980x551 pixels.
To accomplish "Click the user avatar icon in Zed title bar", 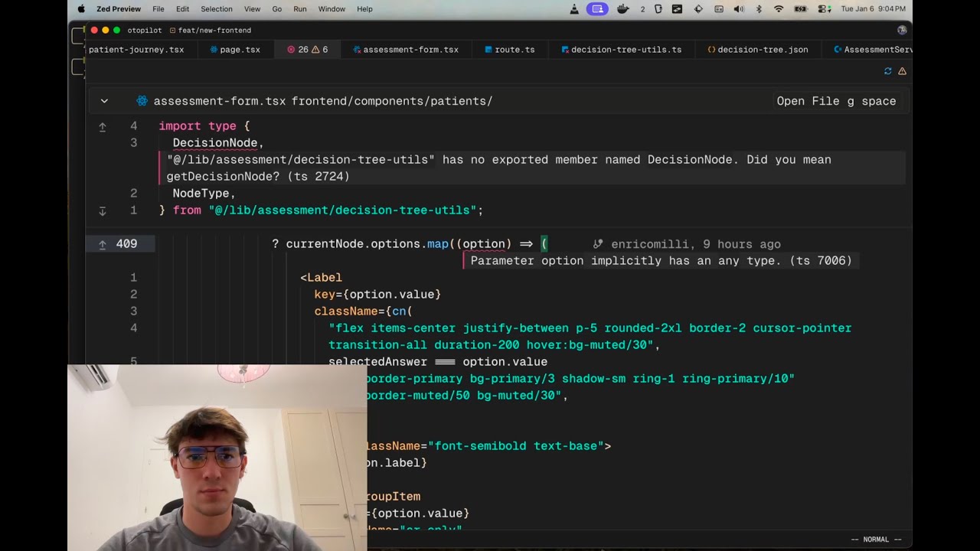I will tap(902, 30).
